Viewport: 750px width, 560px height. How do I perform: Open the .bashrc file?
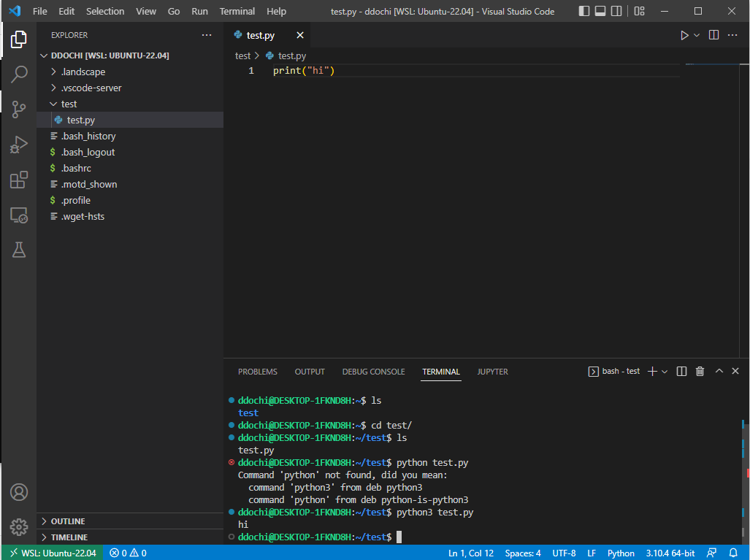pos(130,169)
